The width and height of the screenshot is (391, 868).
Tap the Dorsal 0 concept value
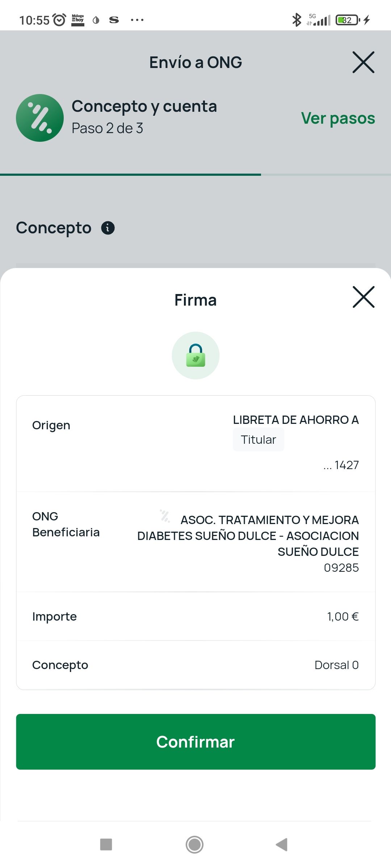tap(336, 665)
